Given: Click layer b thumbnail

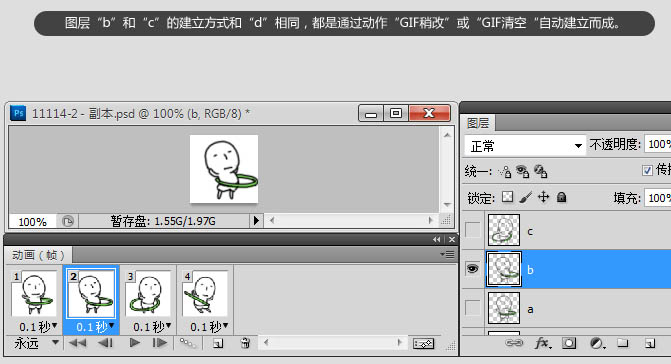Looking at the screenshot, I should [x=504, y=269].
